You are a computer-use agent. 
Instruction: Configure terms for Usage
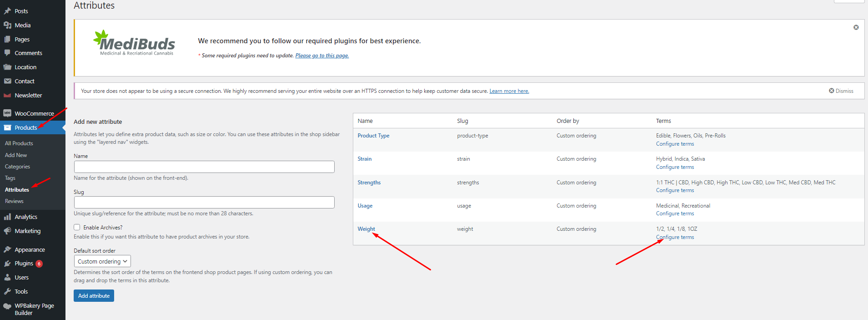pos(675,213)
